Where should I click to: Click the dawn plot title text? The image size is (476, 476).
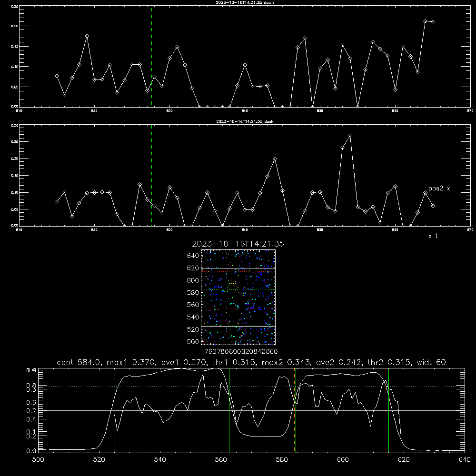pyautogui.click(x=245, y=2)
